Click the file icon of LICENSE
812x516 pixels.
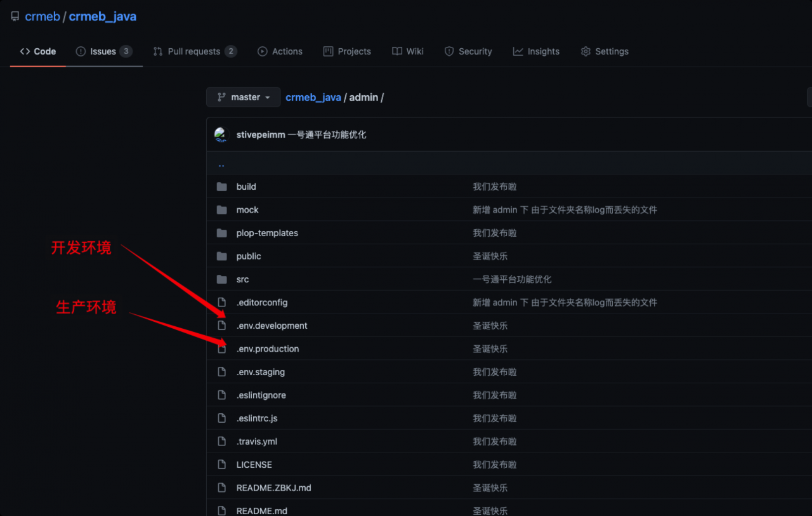point(221,465)
